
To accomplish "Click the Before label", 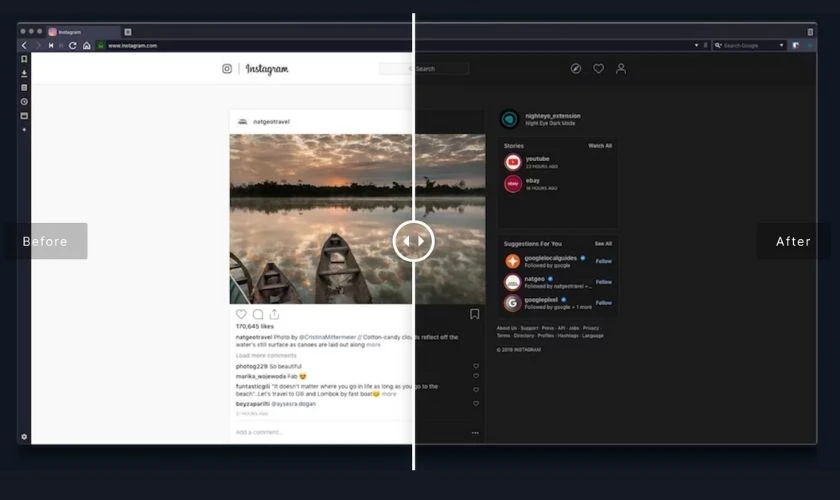I will click(x=45, y=241).
